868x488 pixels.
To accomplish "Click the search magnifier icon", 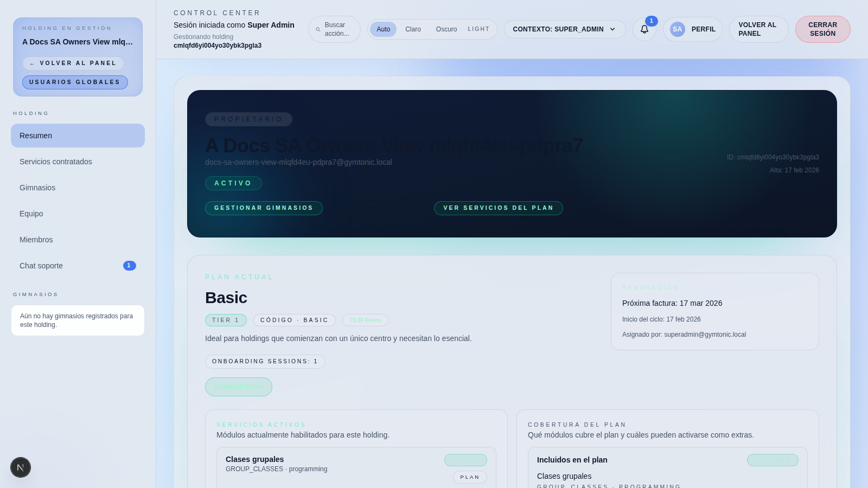I will click(318, 29).
